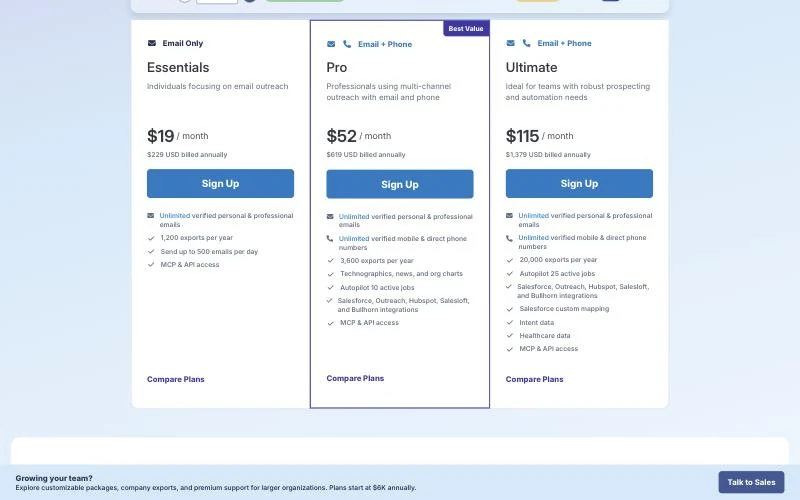Click the Best Value badge
Image resolution: width=800 pixels, height=500 pixels.
pyautogui.click(x=466, y=29)
